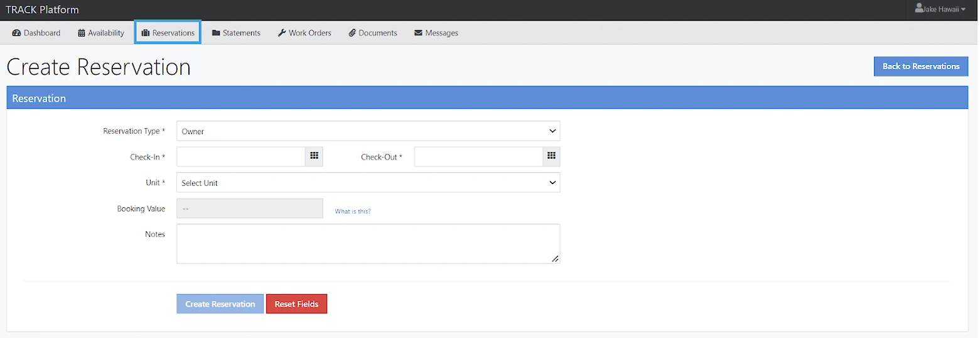Focus the Check-In date field

(241, 156)
